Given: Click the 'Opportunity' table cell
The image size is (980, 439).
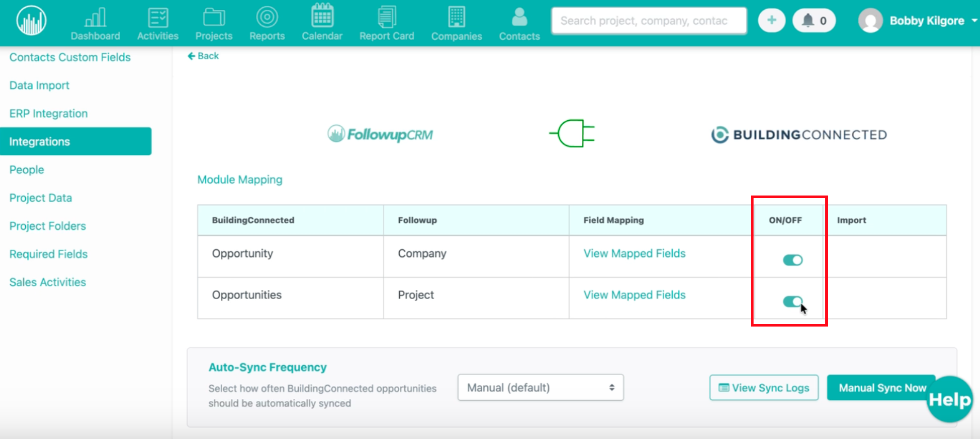Looking at the screenshot, I should 290,256.
